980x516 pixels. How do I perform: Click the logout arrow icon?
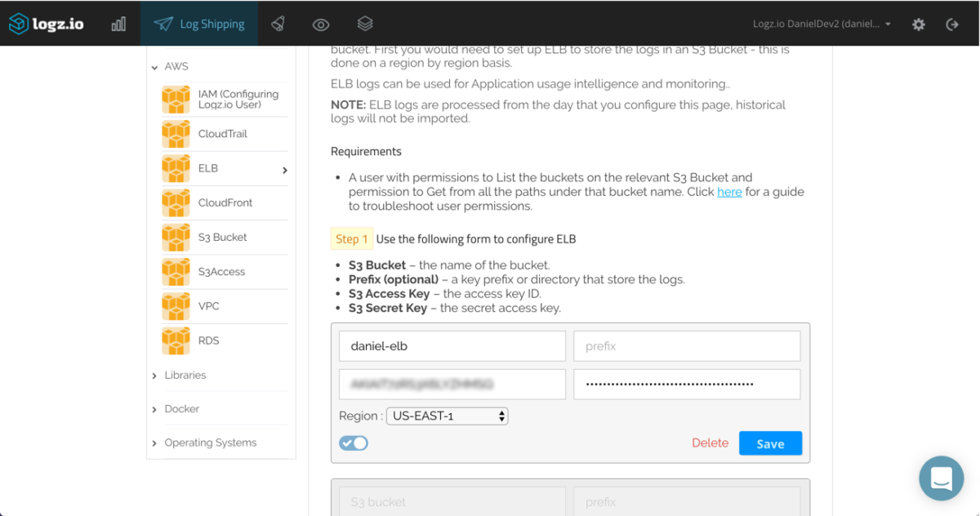pyautogui.click(x=952, y=24)
